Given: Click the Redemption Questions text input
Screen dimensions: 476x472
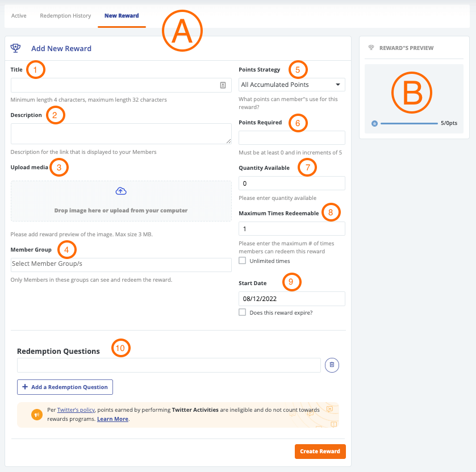Looking at the screenshot, I should click(x=169, y=365).
